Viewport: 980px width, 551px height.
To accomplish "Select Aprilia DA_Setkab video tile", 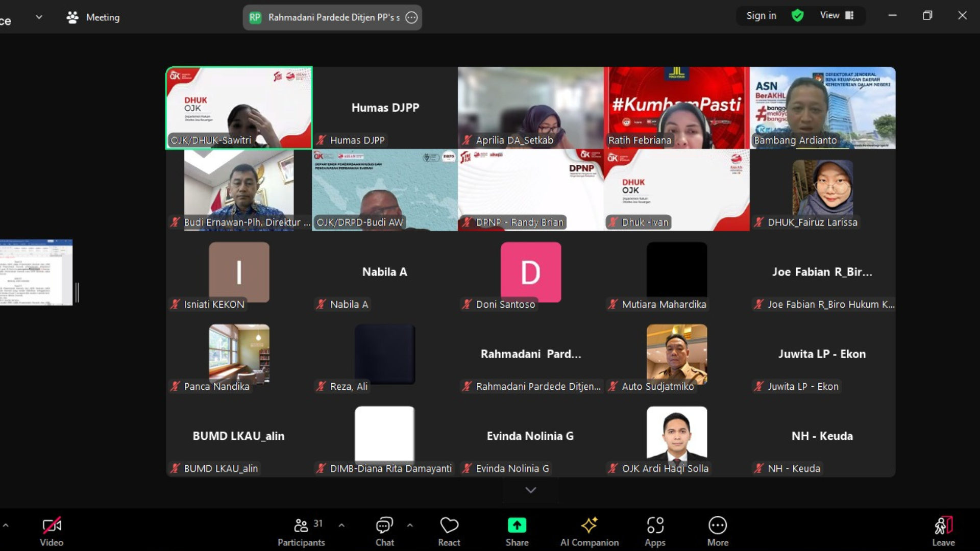I will 531,108.
